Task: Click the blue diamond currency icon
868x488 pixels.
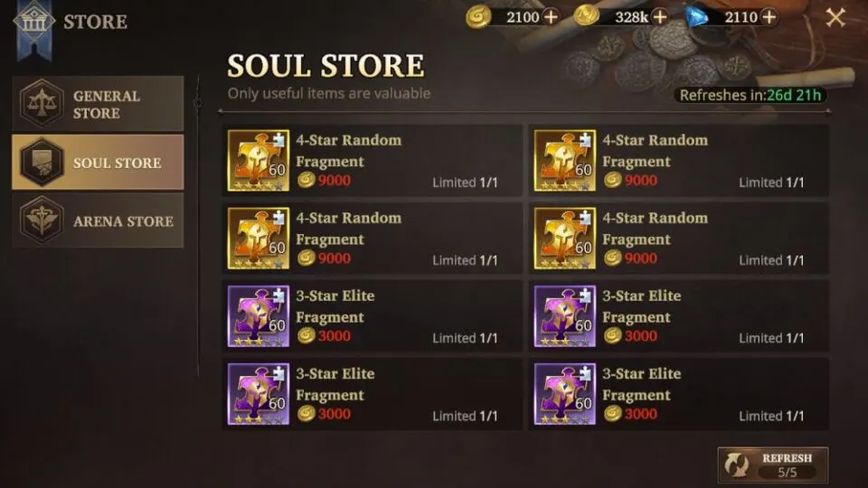Action: (696, 17)
